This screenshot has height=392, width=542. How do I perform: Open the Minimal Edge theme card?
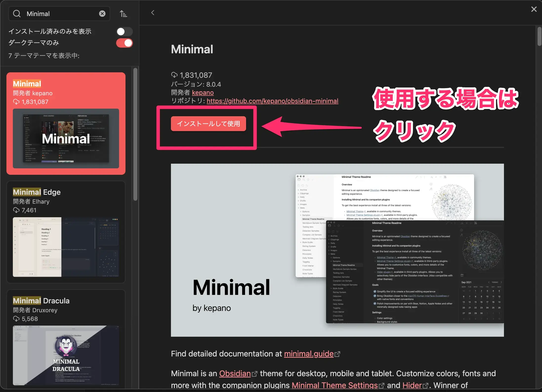pyautogui.click(x=66, y=232)
